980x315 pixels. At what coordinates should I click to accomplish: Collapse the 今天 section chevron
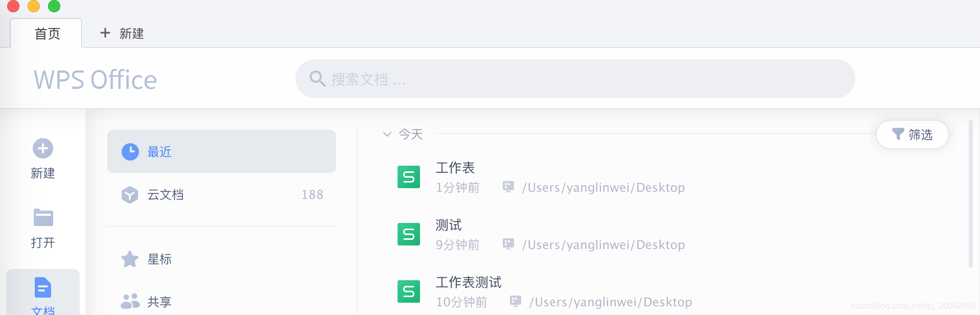pyautogui.click(x=387, y=134)
